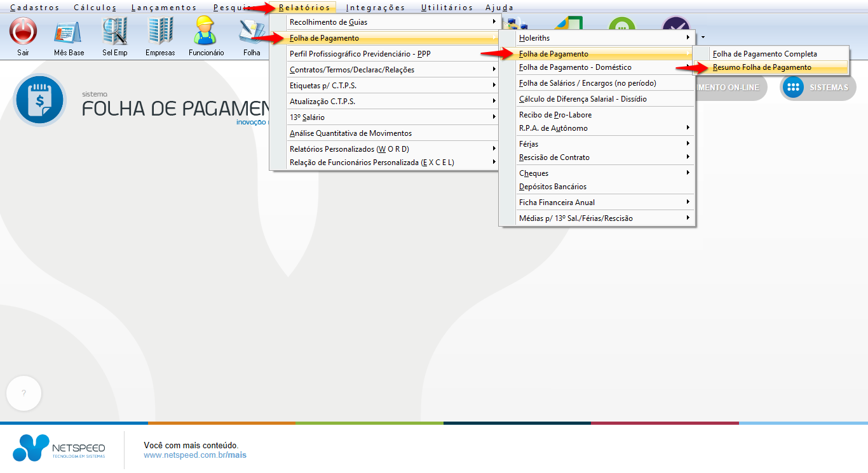
Task: Open the Folha toolbar icon
Action: coord(252,31)
